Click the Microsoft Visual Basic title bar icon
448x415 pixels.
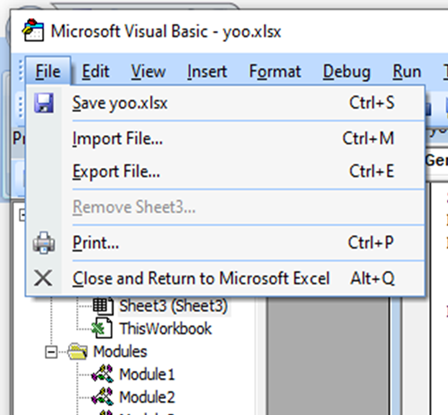tap(33, 30)
